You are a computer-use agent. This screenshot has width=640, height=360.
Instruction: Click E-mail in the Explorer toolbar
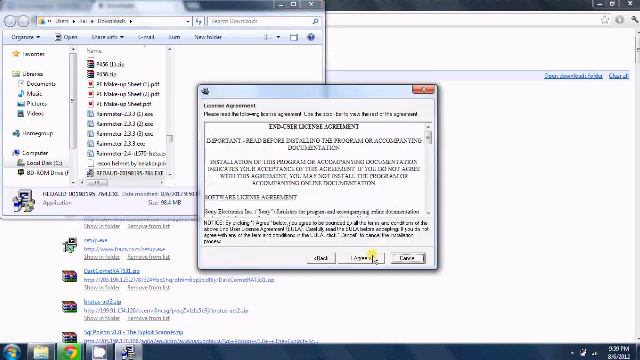[x=146, y=37]
